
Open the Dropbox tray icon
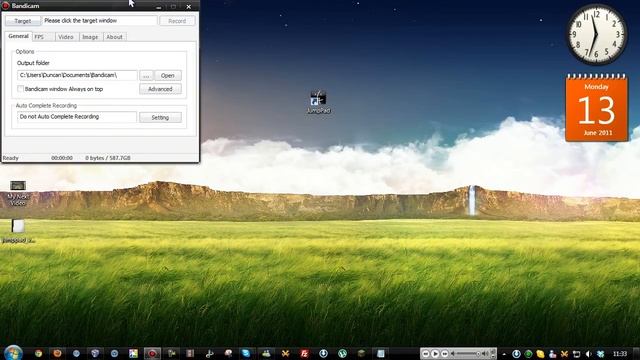[x=600, y=354]
